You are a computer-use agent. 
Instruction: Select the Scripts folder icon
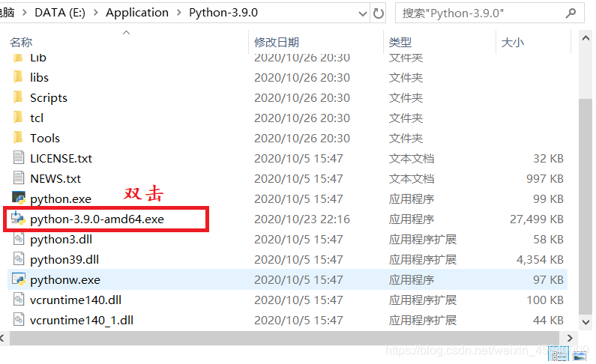click(18, 97)
